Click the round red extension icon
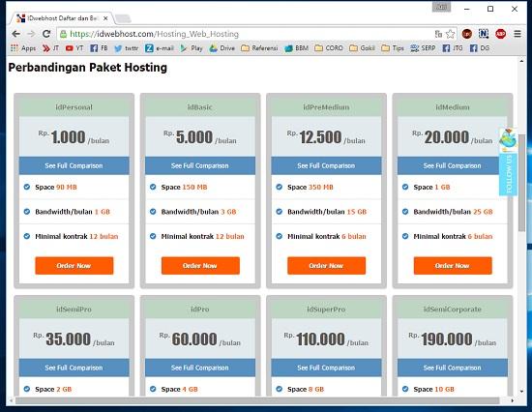Viewport: 532px width, 412px height. [x=467, y=34]
